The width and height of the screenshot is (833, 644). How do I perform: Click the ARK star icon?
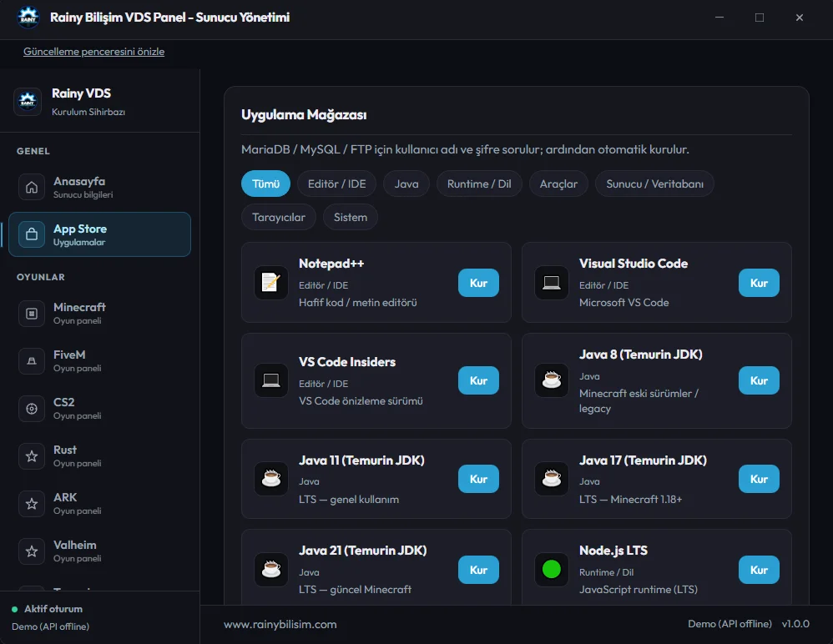click(x=32, y=503)
